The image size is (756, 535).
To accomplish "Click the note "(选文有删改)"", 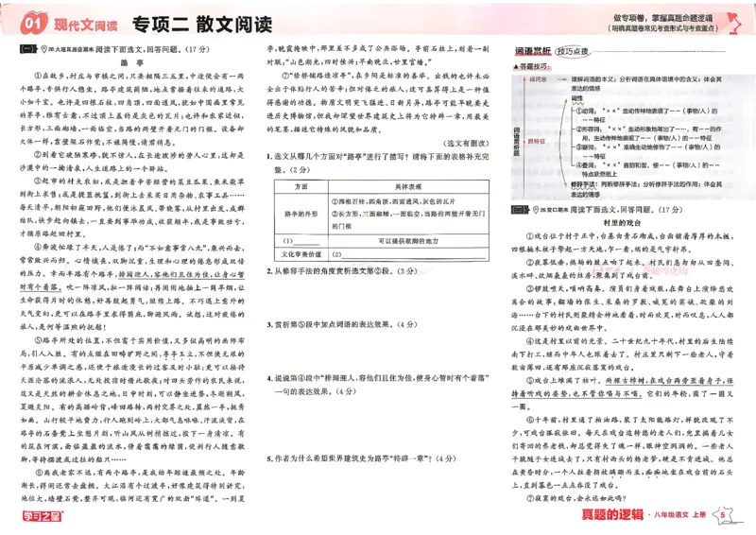I will (x=465, y=144).
